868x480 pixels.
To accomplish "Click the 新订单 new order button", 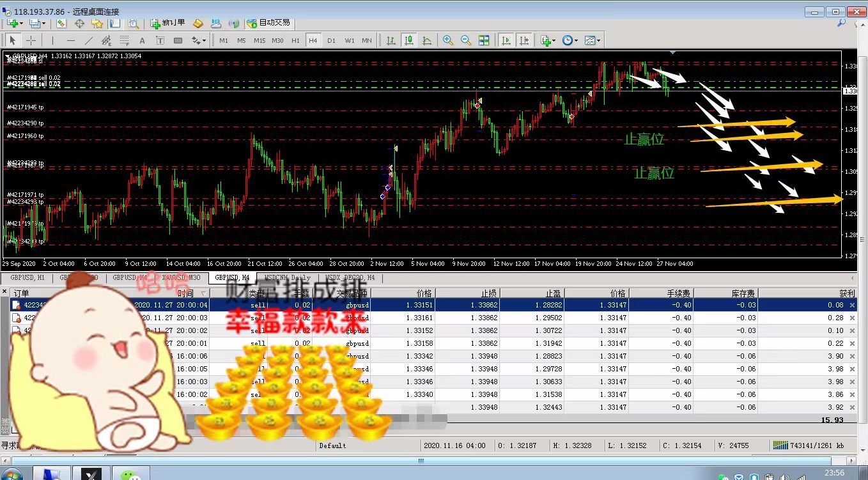I will click(x=167, y=23).
